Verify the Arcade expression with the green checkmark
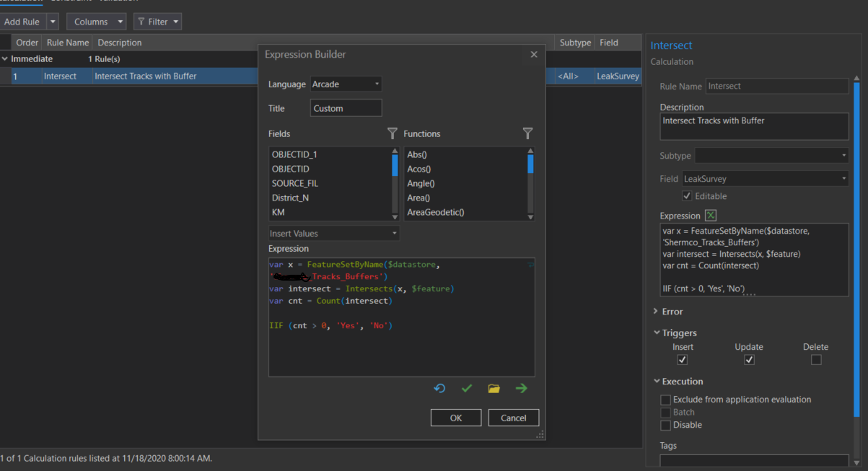868x471 pixels. click(466, 388)
